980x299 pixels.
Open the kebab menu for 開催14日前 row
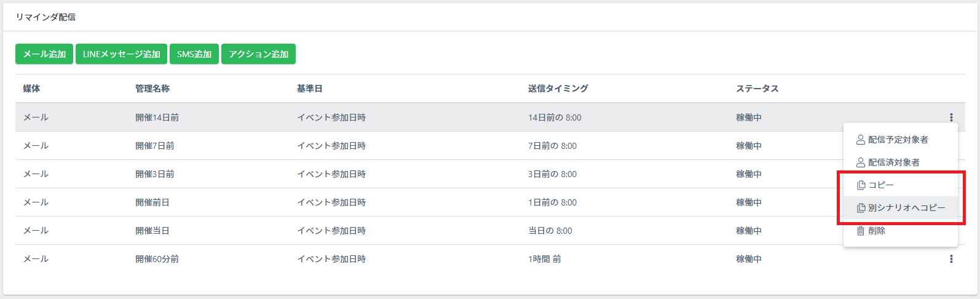pyautogui.click(x=951, y=118)
